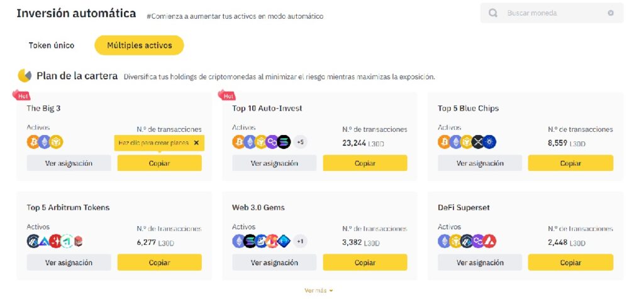Select the Múltiples activos tab
Viewport: 644px width, 299px height.
(x=138, y=45)
